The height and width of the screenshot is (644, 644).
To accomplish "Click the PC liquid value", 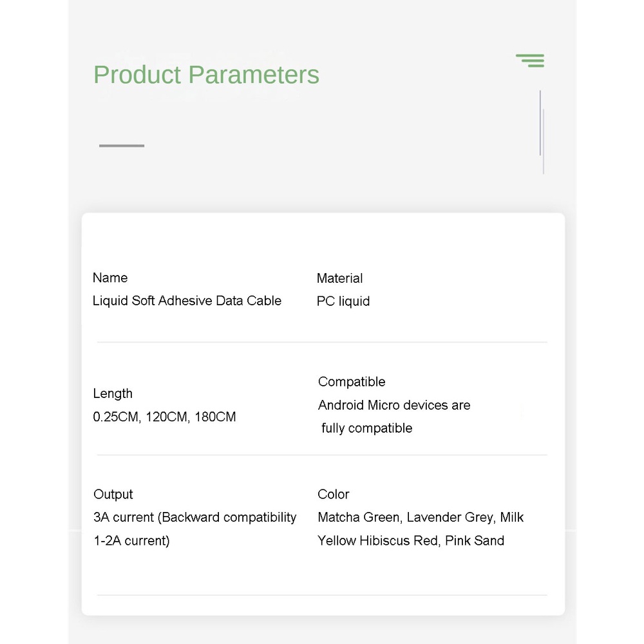I will click(343, 301).
